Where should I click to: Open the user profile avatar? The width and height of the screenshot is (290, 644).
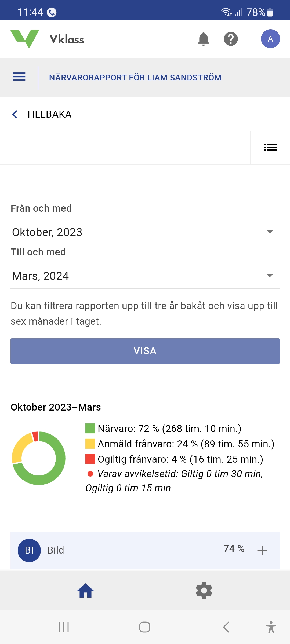270,39
